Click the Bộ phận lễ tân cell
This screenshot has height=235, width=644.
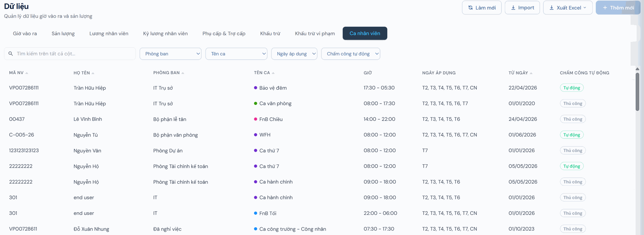tap(170, 119)
